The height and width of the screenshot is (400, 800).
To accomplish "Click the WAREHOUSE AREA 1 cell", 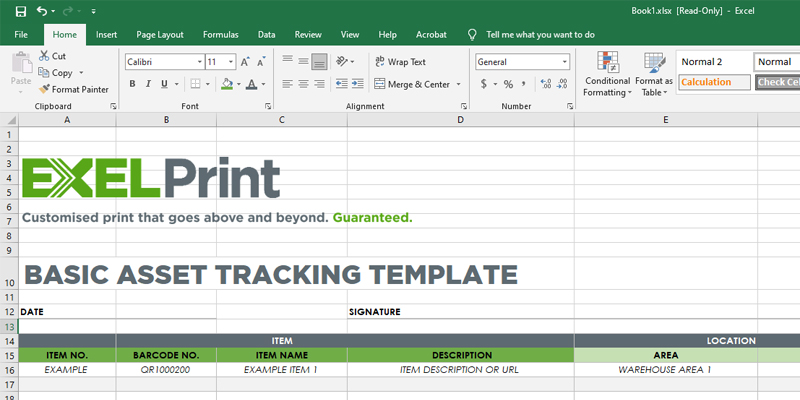I will [x=665, y=370].
